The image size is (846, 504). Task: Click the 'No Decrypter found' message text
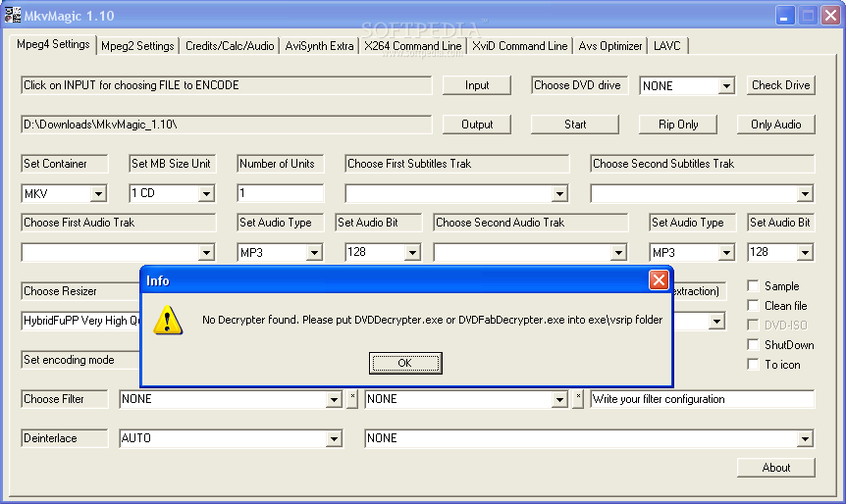tap(432, 320)
